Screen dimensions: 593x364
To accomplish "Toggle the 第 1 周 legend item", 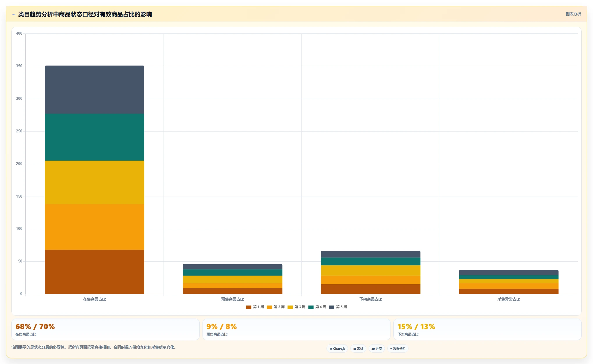I will 255,307.
